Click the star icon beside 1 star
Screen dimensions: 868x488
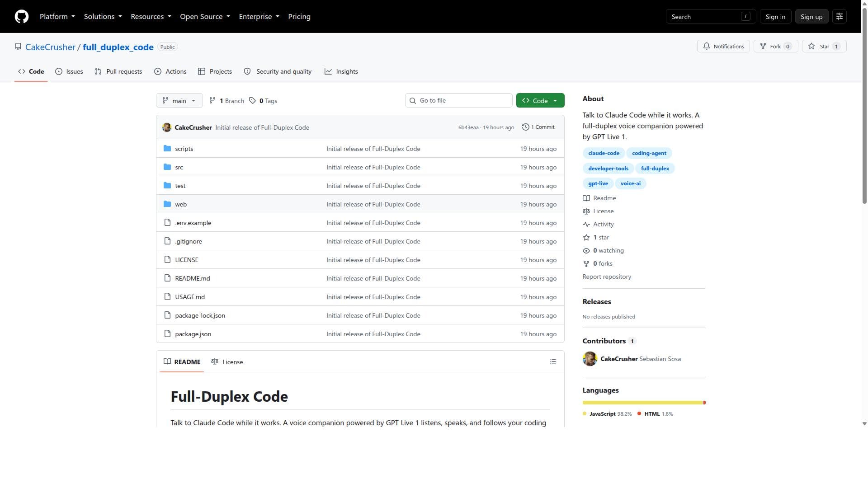pos(586,238)
